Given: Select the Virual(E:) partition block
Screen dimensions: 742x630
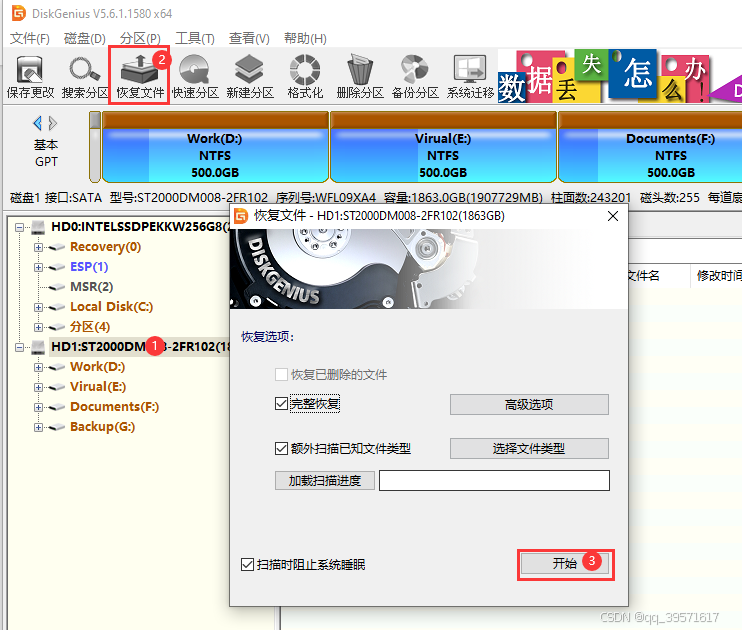Looking at the screenshot, I should tap(443, 147).
